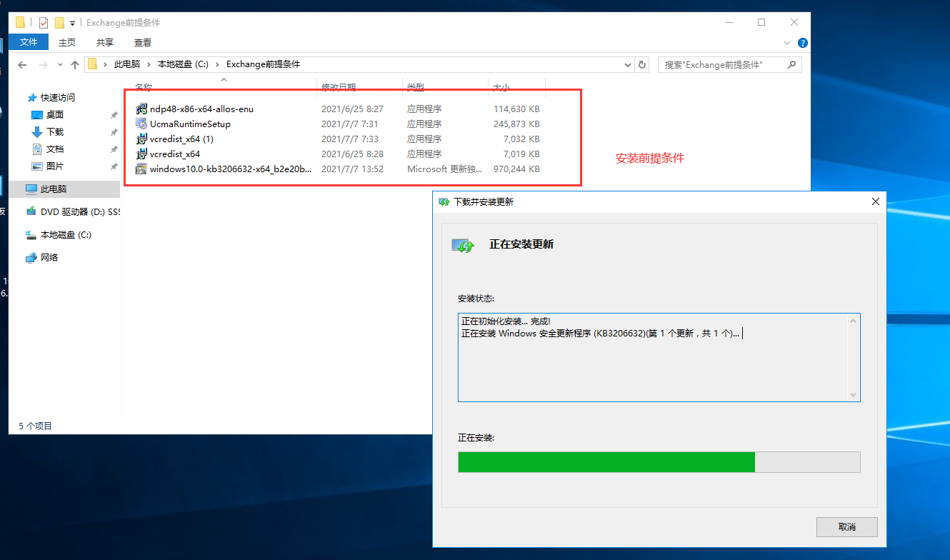Select 网络 in navigation pane
The image size is (950, 560).
[49, 258]
